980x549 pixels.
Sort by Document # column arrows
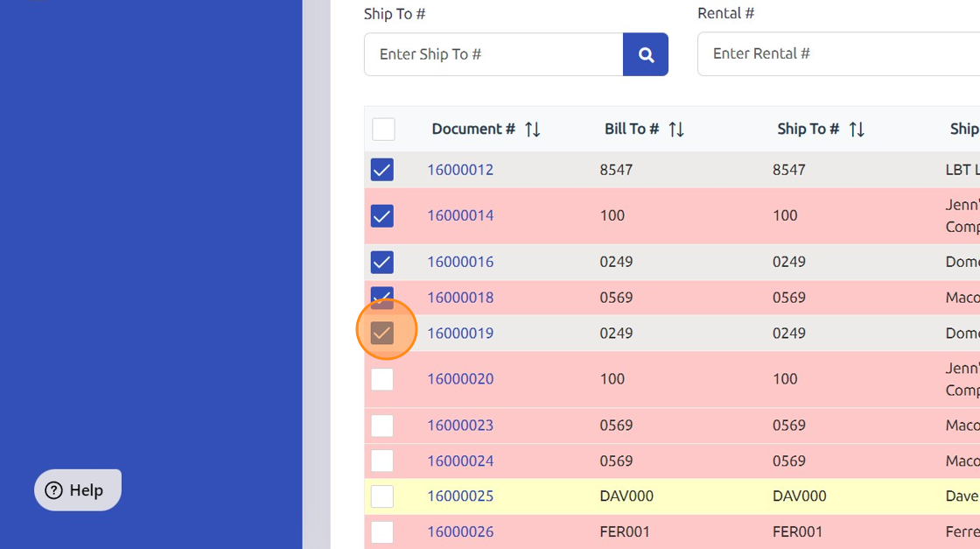tap(532, 130)
